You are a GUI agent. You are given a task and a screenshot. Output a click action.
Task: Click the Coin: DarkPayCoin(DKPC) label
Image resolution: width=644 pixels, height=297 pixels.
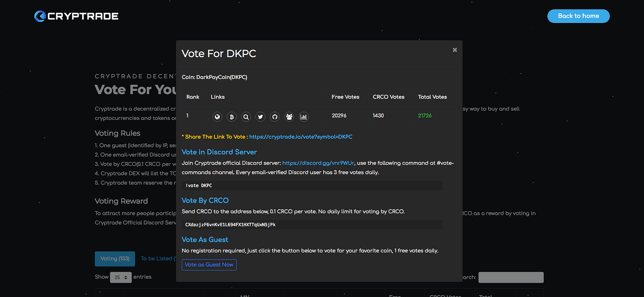[215, 77]
